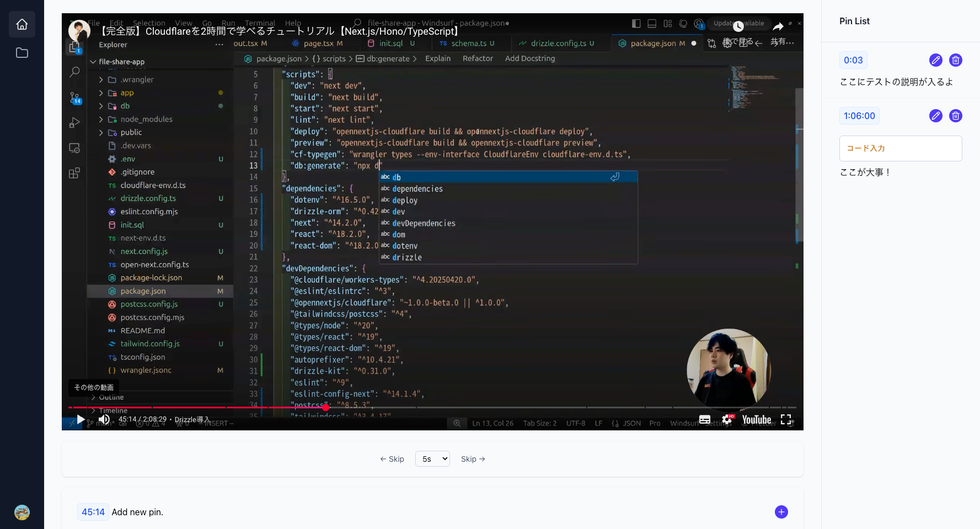The height and width of the screenshot is (529, 980).
Task: Open the home page from sidebar
Action: (x=22, y=24)
